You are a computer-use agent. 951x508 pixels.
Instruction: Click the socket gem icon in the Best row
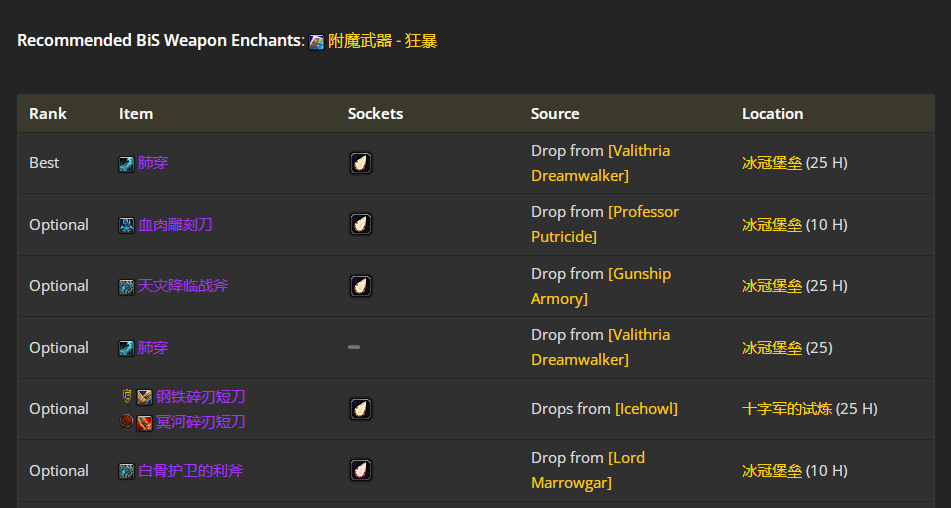(361, 163)
